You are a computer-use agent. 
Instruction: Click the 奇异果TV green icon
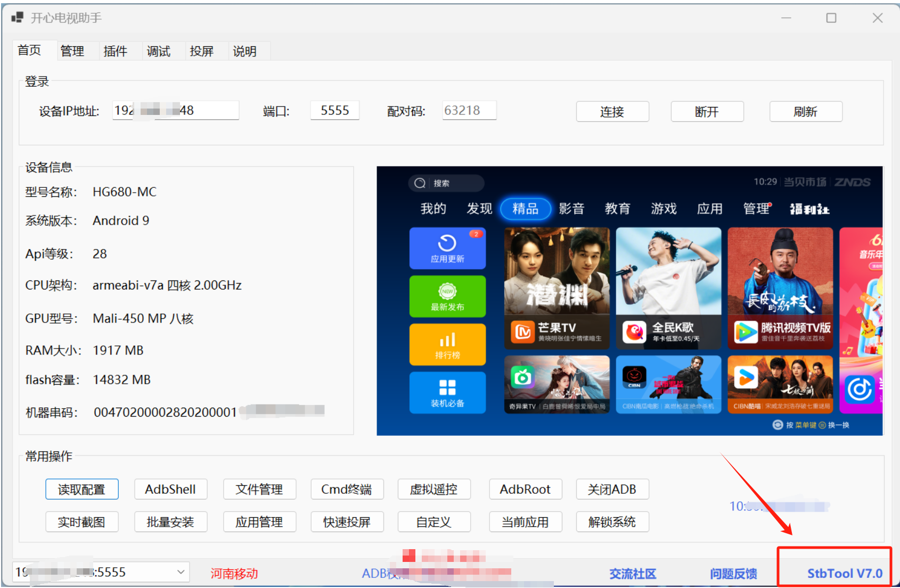[522, 377]
